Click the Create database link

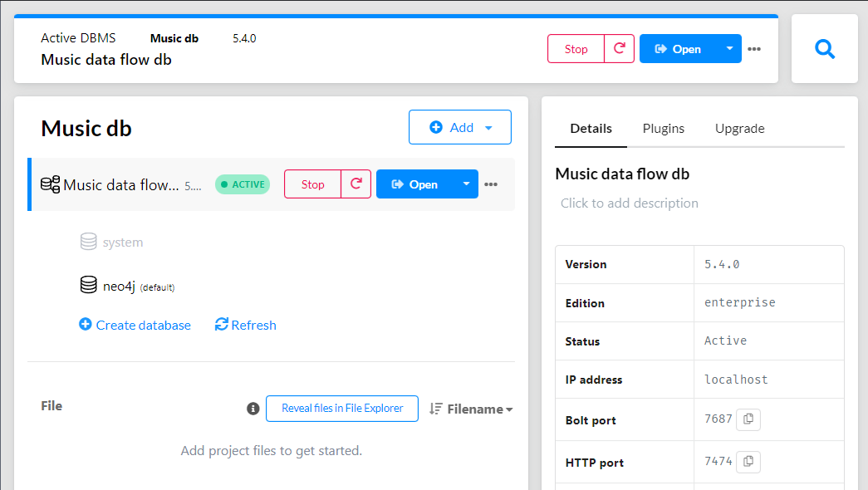(135, 325)
